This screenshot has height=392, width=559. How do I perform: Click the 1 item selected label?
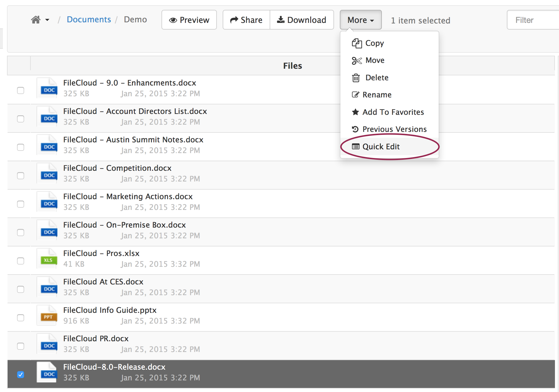point(420,20)
